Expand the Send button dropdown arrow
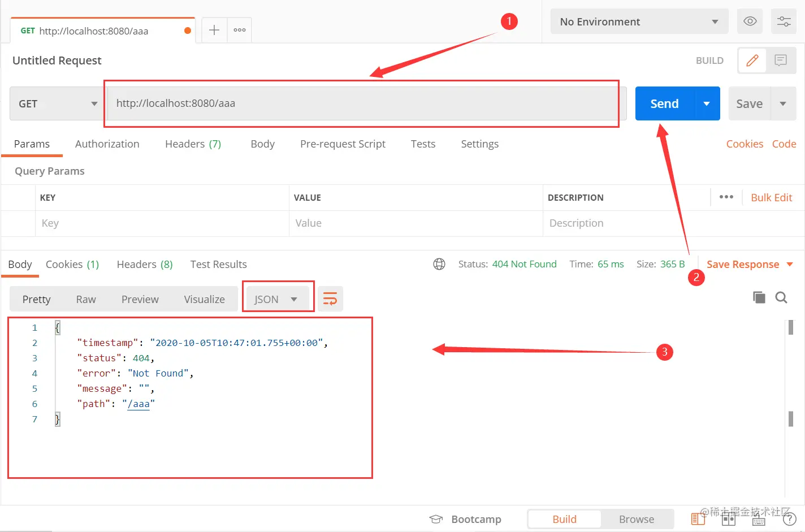Screen dimensions: 805x532 pyautogui.click(x=707, y=103)
